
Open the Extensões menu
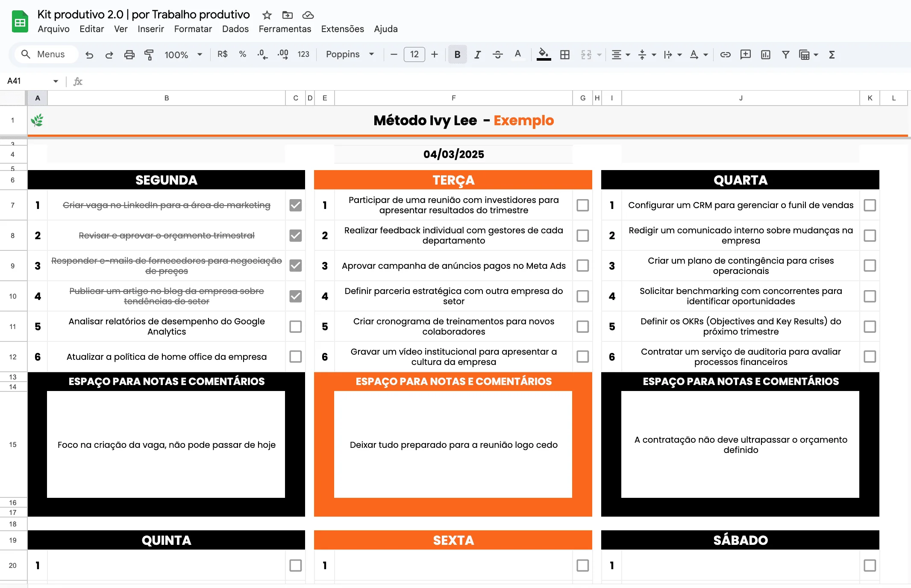pos(342,29)
